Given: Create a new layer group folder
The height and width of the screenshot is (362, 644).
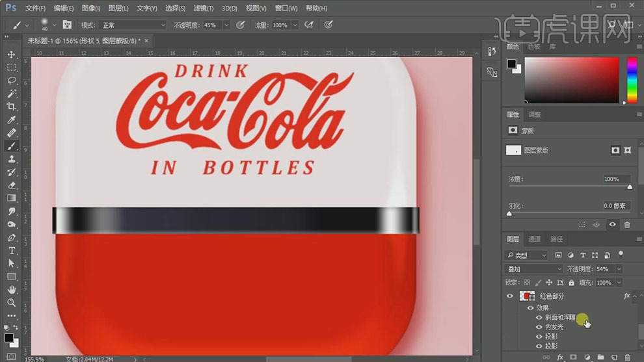Looking at the screenshot, I should (x=600, y=357).
